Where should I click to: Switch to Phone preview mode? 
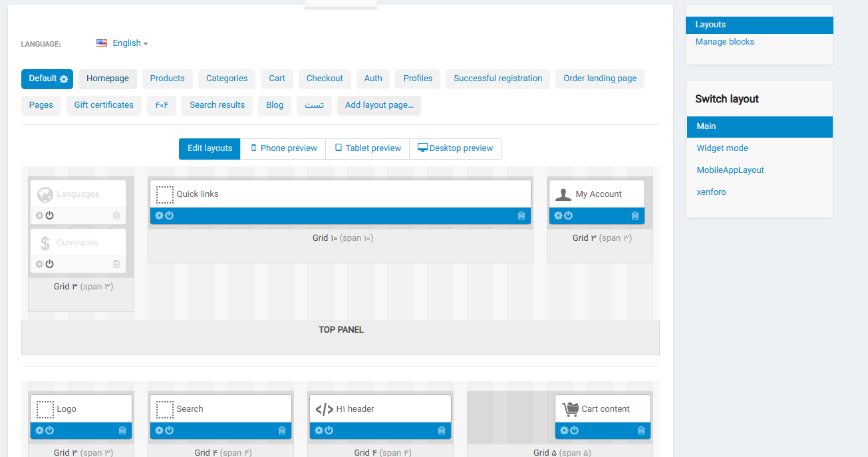click(x=283, y=148)
